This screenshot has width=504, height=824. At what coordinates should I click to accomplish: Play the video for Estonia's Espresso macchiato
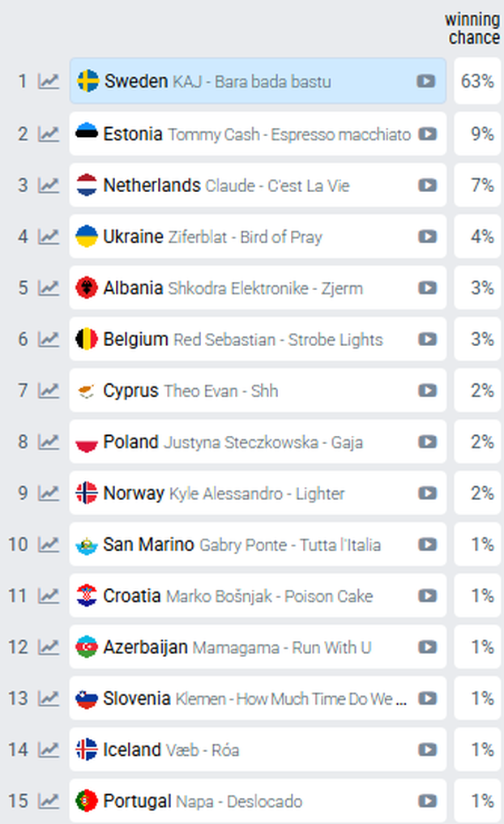[427, 134]
